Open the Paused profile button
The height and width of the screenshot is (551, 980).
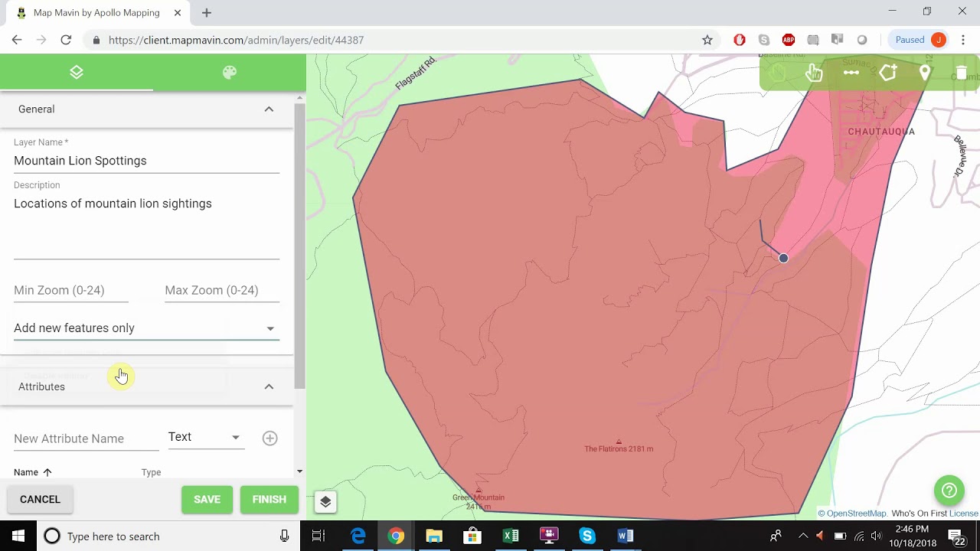pyautogui.click(x=921, y=40)
